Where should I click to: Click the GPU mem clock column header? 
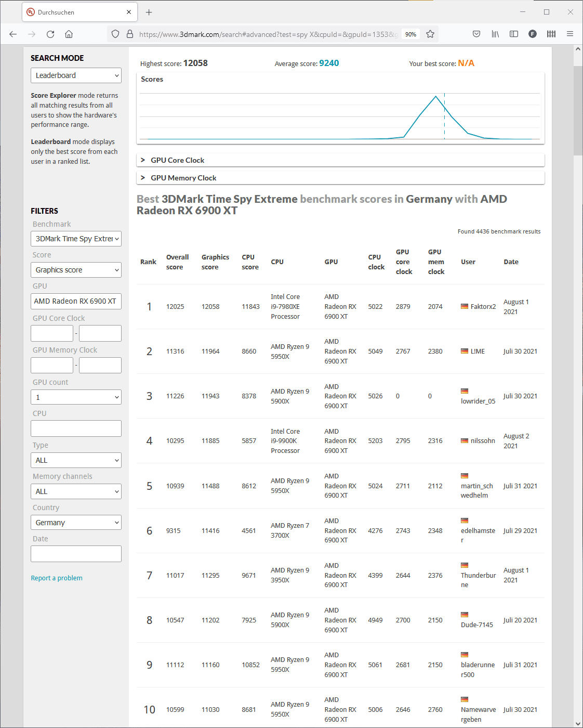pyautogui.click(x=436, y=262)
